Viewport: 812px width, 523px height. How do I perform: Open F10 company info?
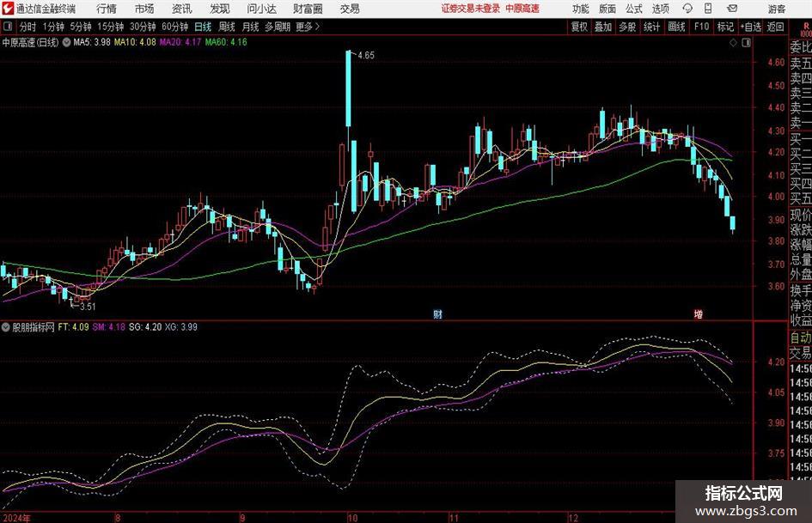click(x=702, y=27)
